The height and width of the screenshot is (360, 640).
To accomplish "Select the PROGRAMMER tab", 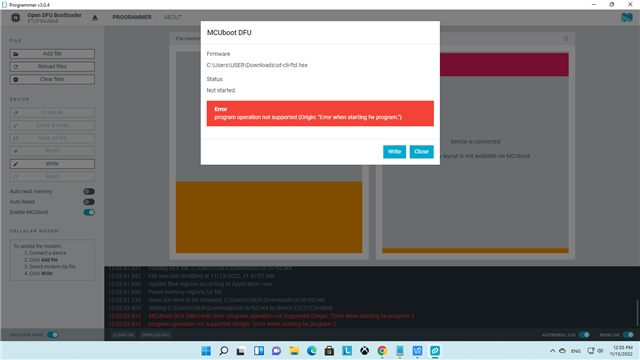I will 132,17.
